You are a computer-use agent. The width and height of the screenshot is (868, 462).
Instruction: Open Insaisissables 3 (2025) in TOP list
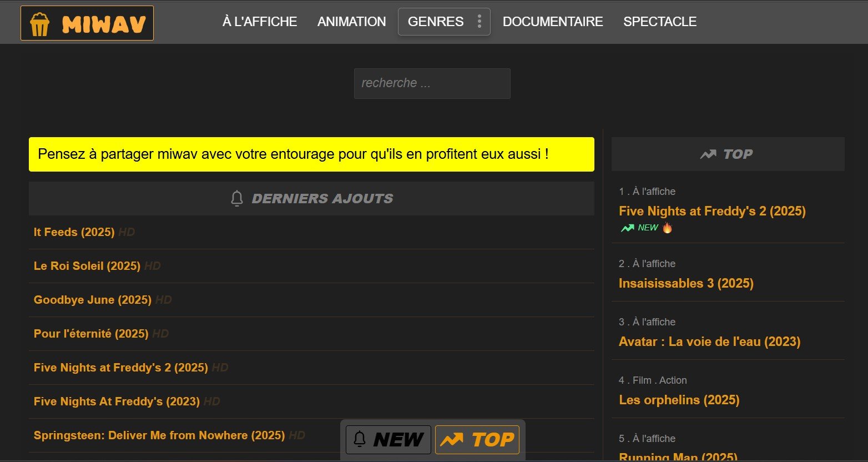[685, 283]
